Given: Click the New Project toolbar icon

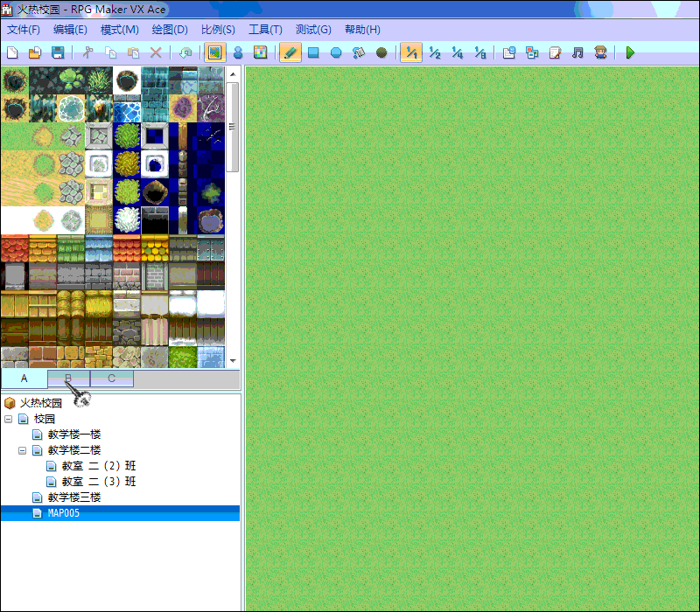Looking at the screenshot, I should 12,52.
